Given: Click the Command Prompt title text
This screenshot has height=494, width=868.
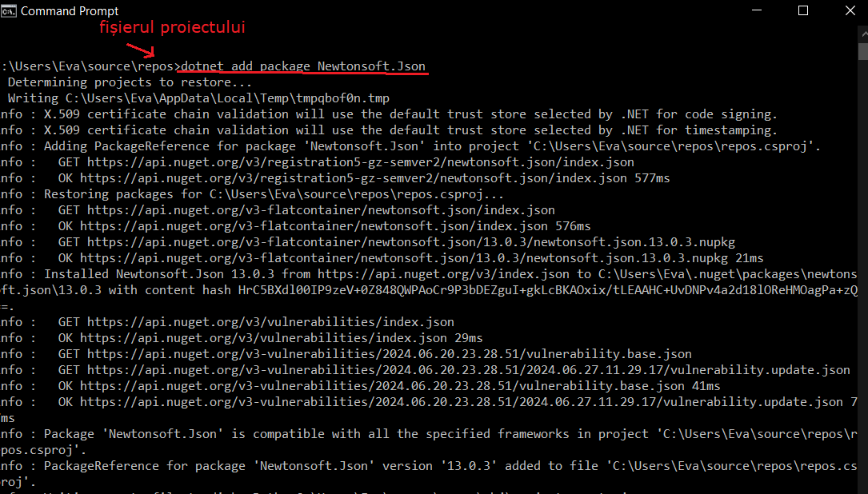Looking at the screenshot, I should [70, 11].
